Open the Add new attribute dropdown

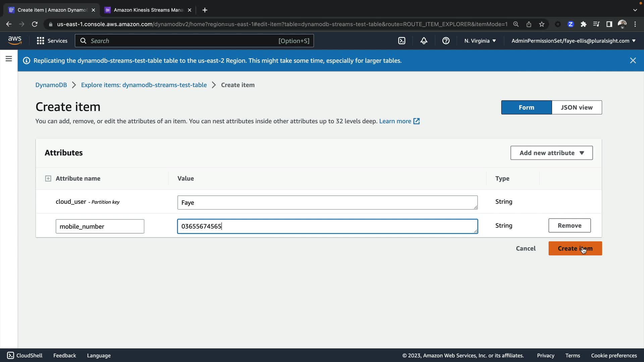[551, 153]
